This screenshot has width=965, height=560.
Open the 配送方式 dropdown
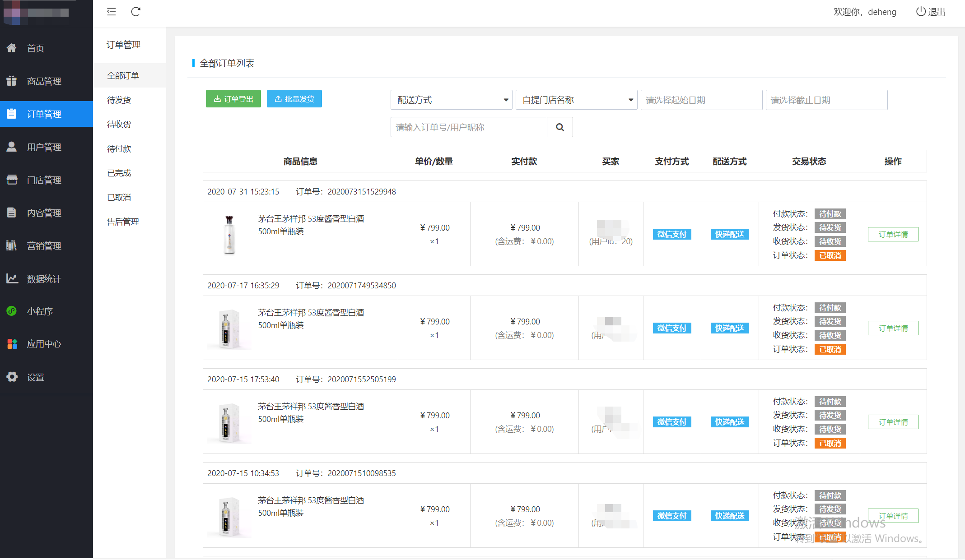pyautogui.click(x=451, y=100)
